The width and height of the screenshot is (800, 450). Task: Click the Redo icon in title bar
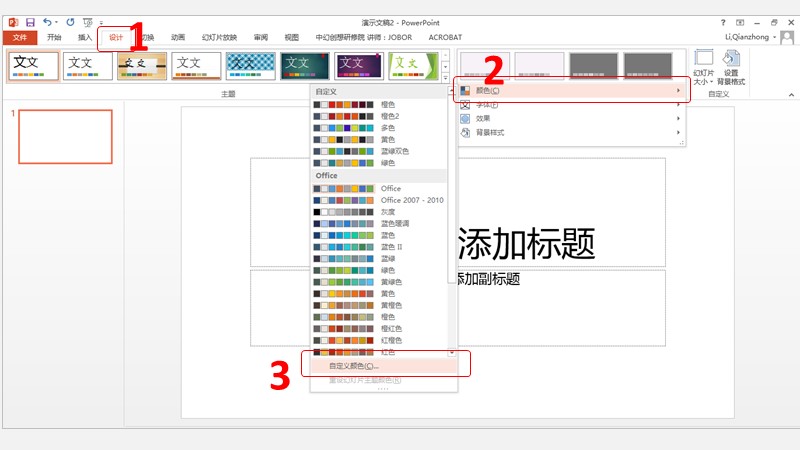tap(70, 21)
